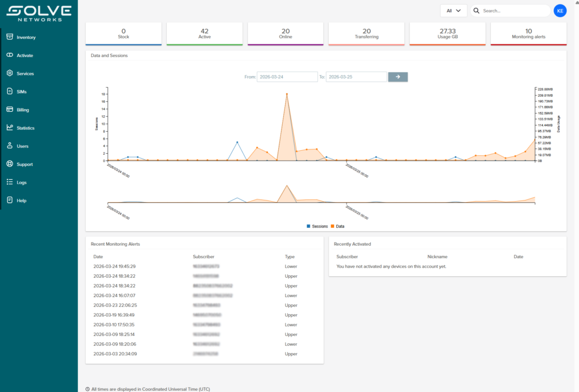Toggle the Sessions legend blue swatch
Image resolution: width=579 pixels, height=392 pixels.
pos(308,226)
